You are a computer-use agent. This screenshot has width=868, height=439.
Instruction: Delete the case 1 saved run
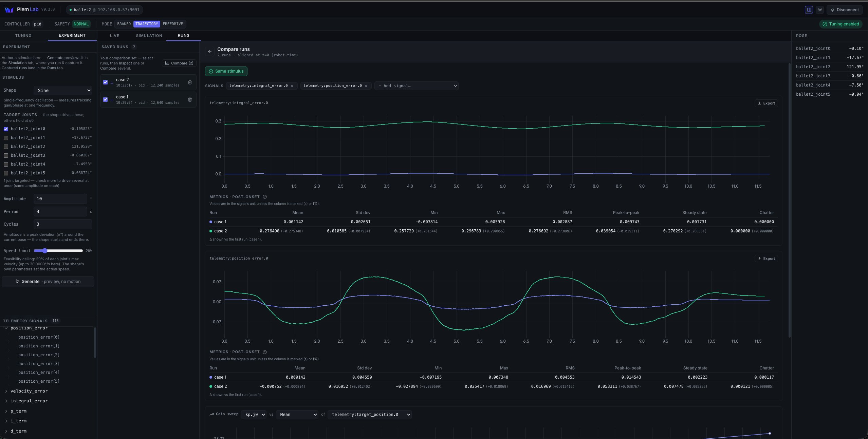[190, 99]
